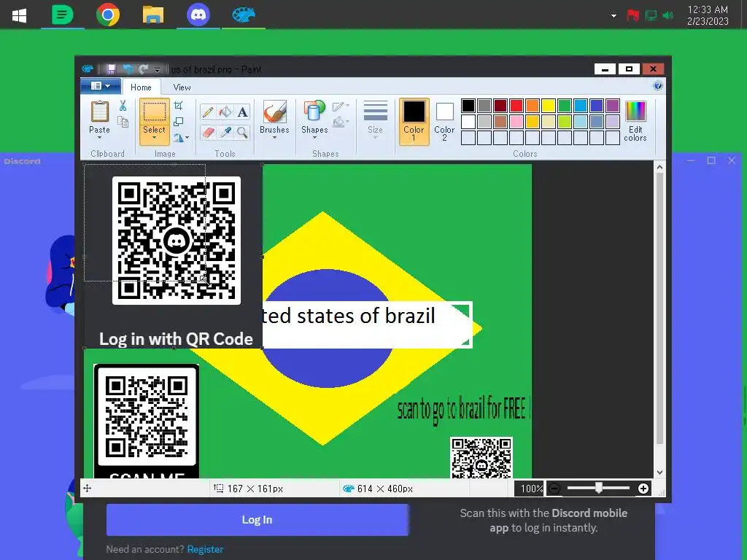747x560 pixels.
Task: Click the Undo arrow in quick access toolbar
Action: (128, 69)
